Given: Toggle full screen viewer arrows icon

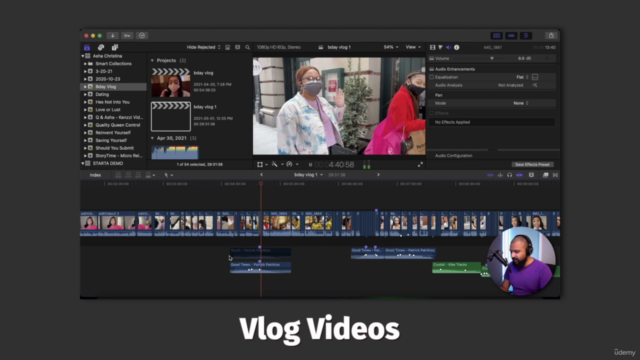Looking at the screenshot, I should tap(420, 164).
